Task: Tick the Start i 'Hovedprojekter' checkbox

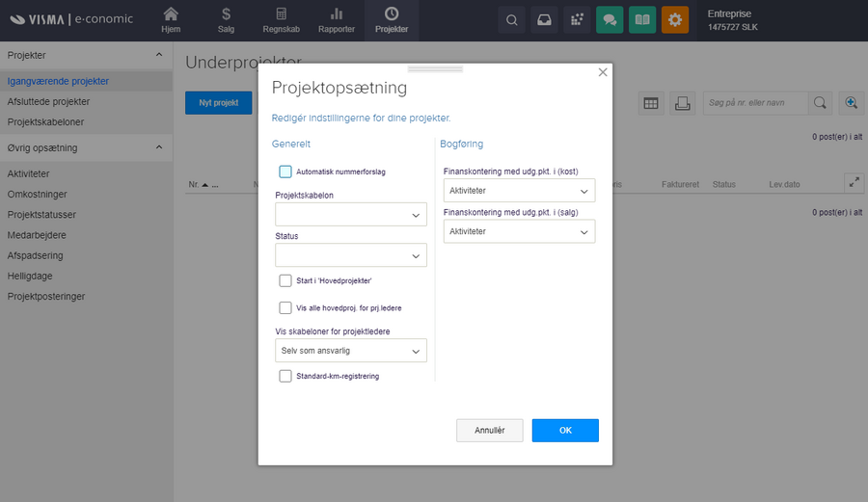Action: pos(285,280)
